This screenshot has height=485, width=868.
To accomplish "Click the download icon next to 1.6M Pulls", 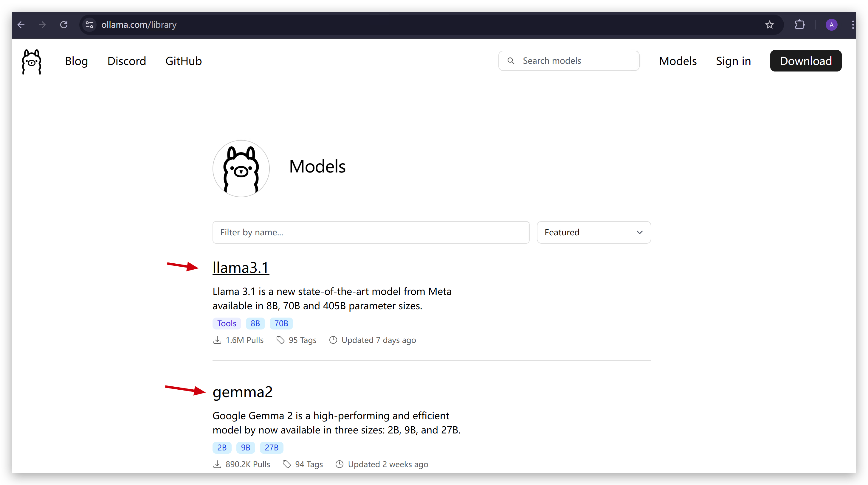I will click(217, 340).
